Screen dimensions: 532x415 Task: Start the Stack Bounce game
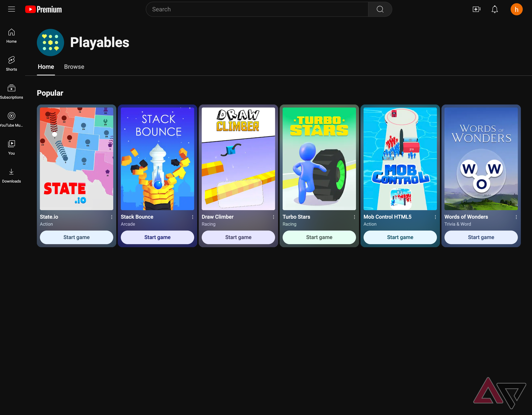tap(157, 237)
